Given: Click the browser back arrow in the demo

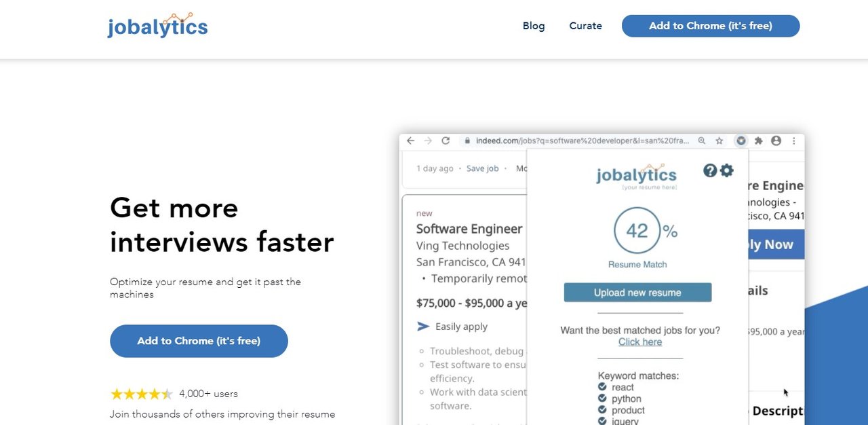Looking at the screenshot, I should click(x=410, y=141).
